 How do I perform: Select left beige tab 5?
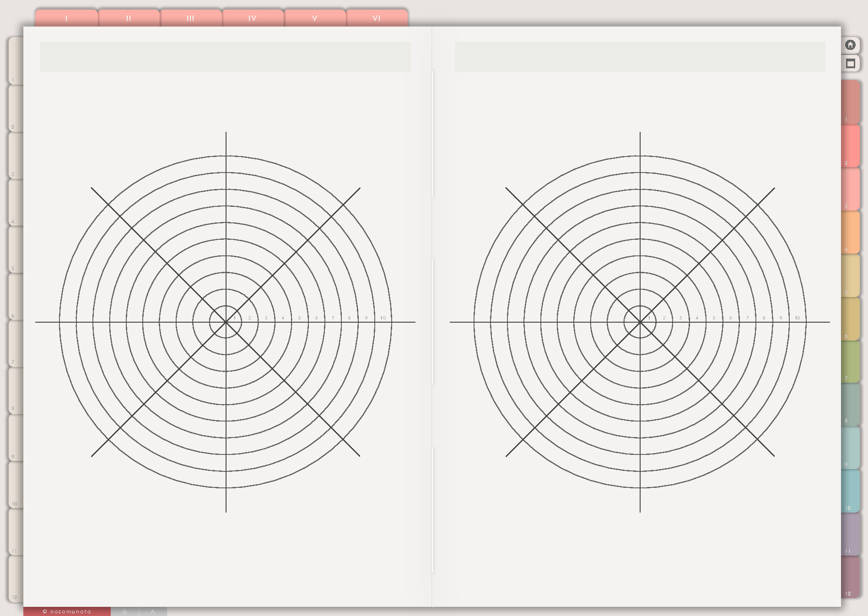tap(16, 250)
